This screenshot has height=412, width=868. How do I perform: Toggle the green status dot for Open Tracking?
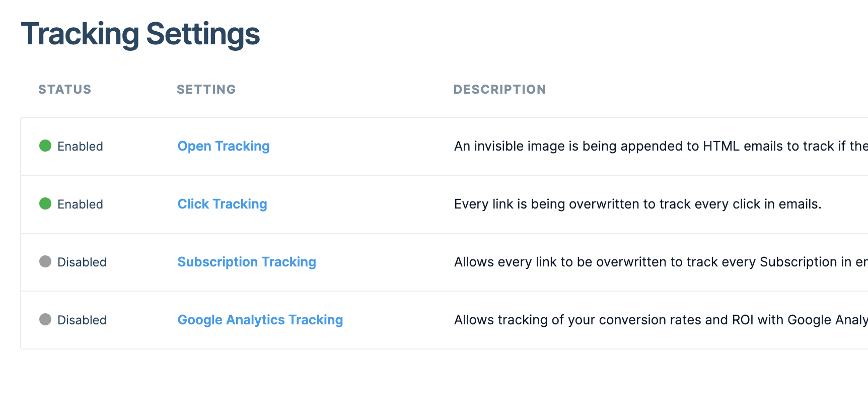(x=45, y=146)
